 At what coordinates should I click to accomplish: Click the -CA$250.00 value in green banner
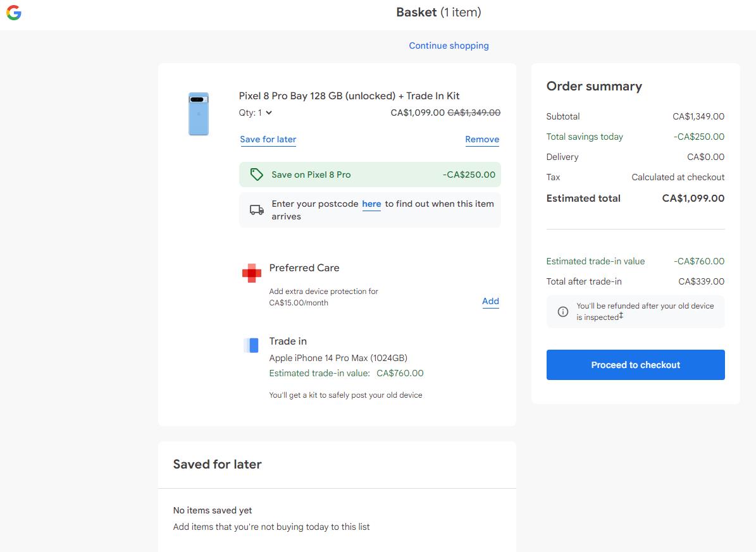(469, 175)
